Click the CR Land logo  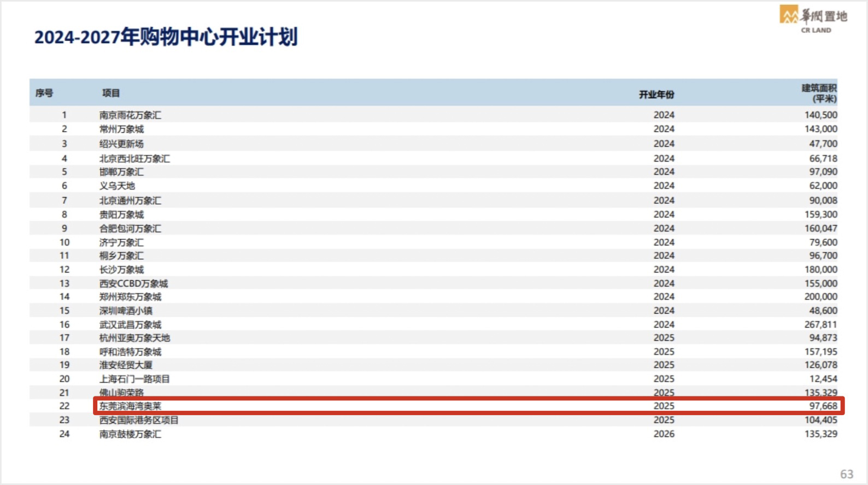tap(813, 20)
